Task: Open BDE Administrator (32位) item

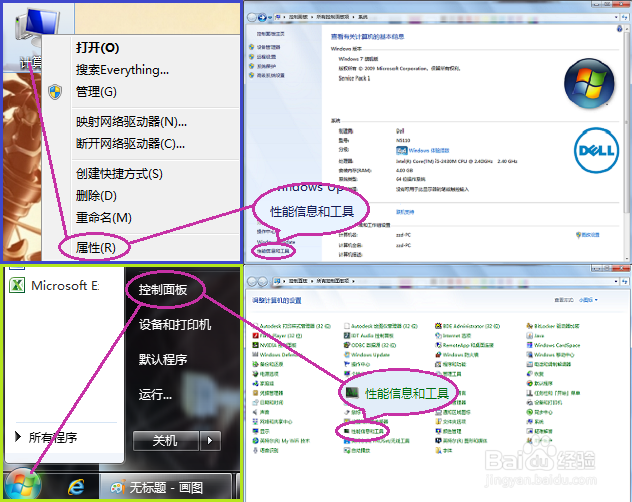Action: click(x=468, y=326)
